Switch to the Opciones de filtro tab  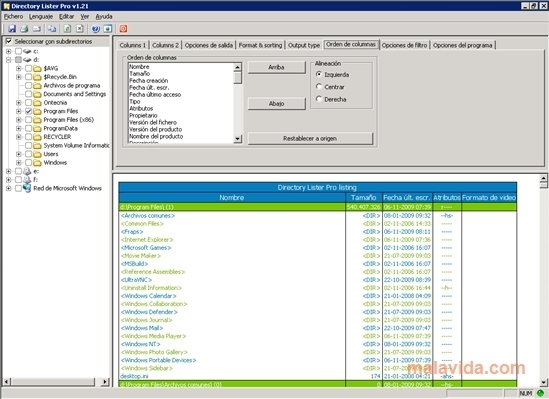pos(404,45)
